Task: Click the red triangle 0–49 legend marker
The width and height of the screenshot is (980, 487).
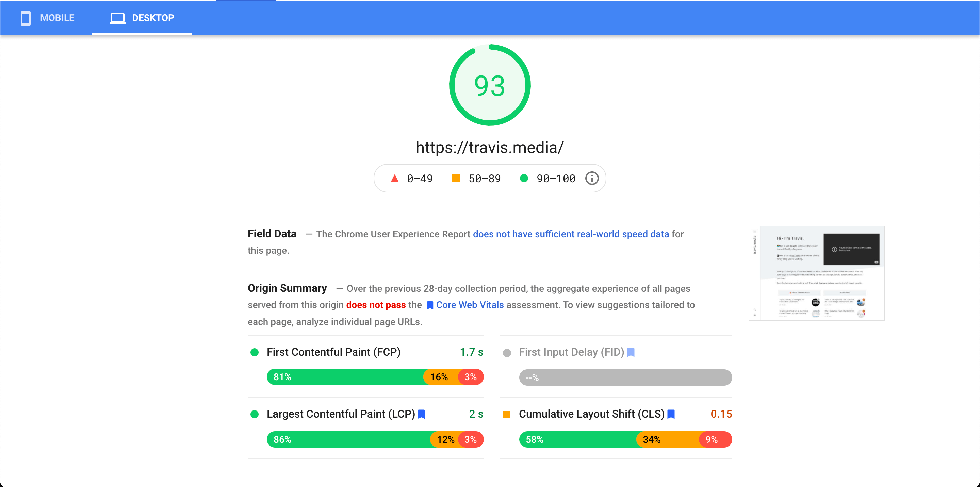Action: 394,178
